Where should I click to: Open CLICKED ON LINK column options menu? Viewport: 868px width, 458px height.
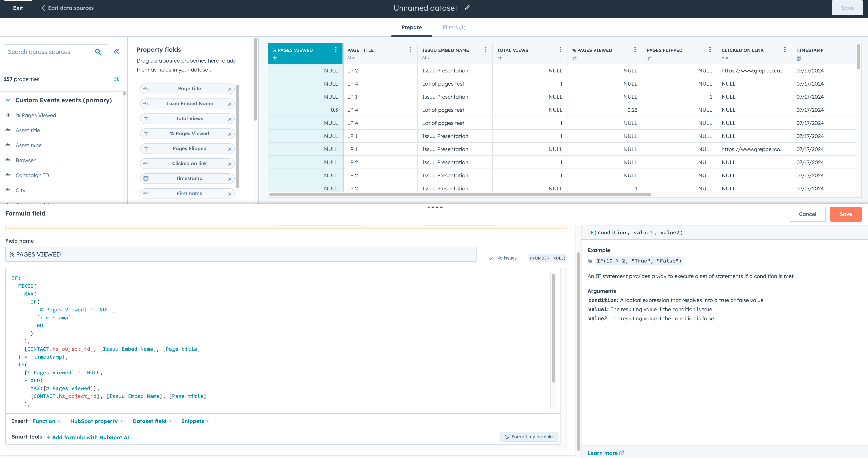[785, 50]
